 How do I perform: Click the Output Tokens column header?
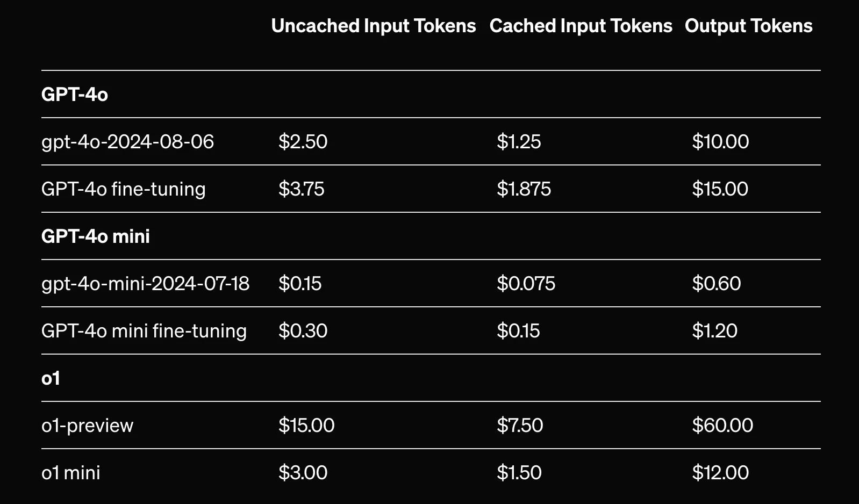tap(748, 26)
